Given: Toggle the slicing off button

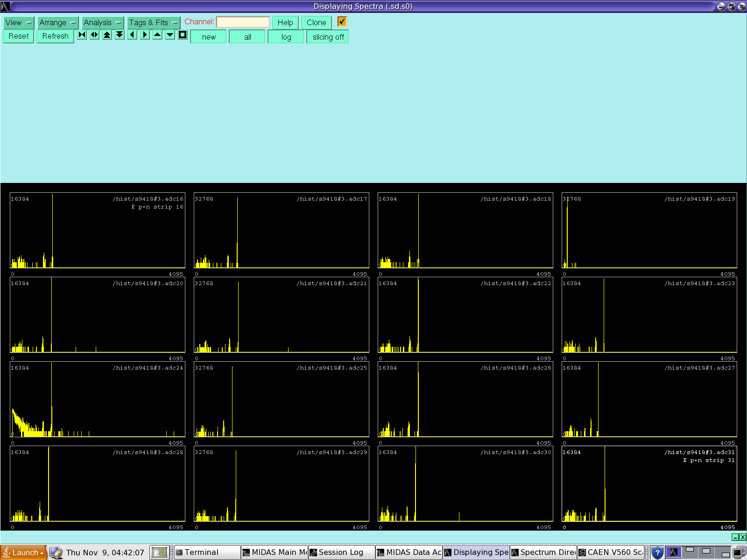Looking at the screenshot, I should point(328,37).
